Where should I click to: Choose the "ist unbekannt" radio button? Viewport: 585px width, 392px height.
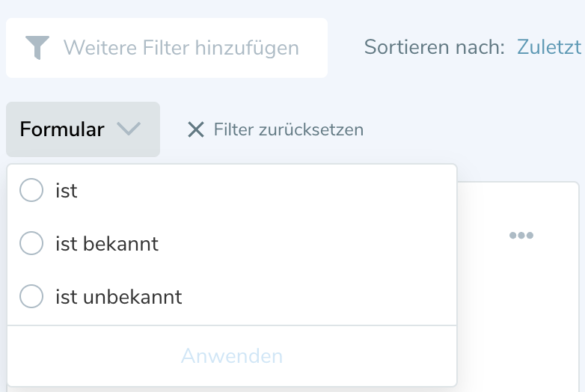[x=31, y=297]
